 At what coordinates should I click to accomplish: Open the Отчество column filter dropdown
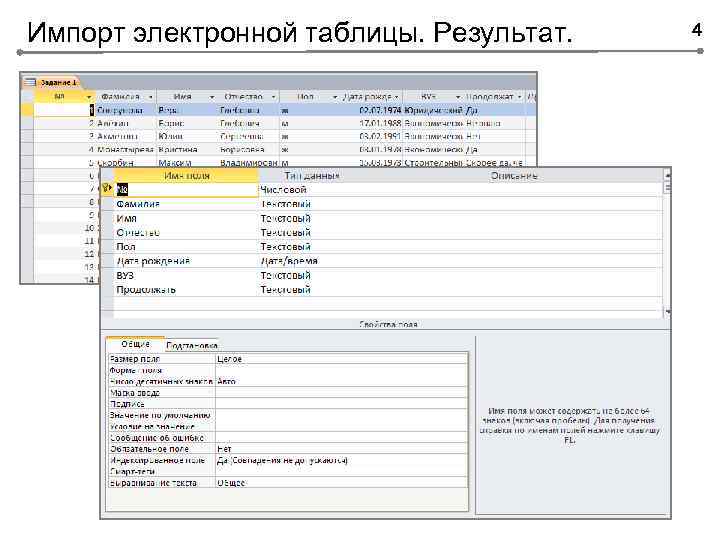click(273, 97)
